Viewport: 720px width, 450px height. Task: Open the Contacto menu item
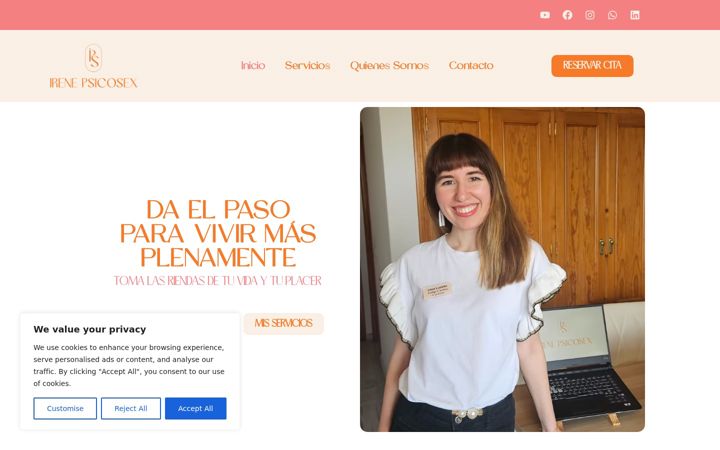[x=471, y=66]
